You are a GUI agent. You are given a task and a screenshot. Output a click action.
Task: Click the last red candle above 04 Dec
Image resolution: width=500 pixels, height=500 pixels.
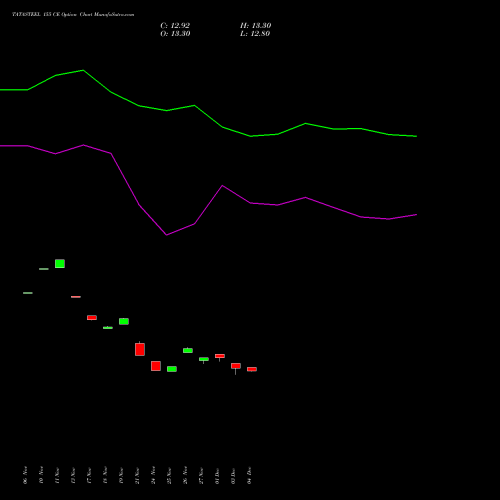252,369
